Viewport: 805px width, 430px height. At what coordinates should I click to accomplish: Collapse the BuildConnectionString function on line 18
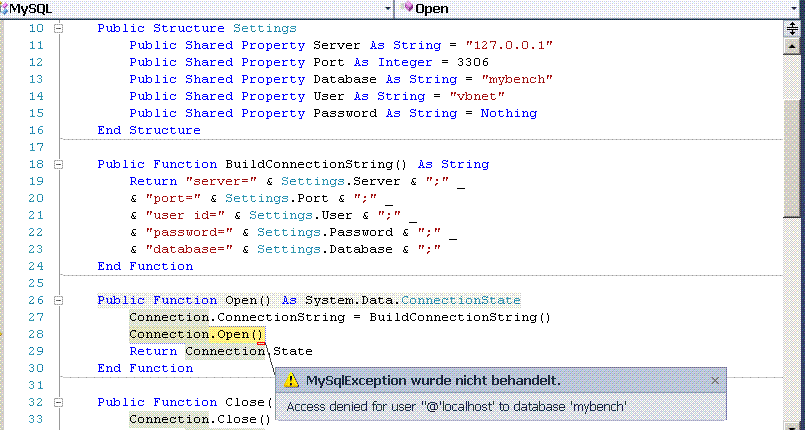pyautogui.click(x=59, y=164)
